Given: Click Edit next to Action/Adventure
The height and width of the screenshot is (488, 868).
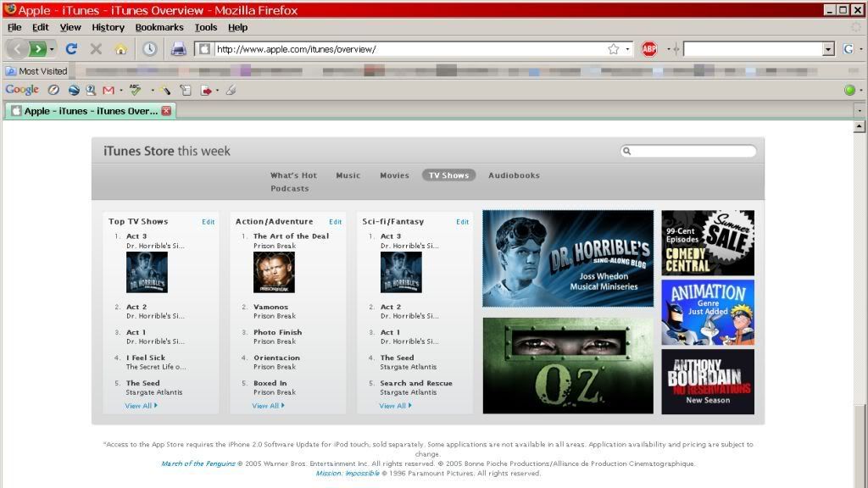Looking at the screenshot, I should point(336,222).
